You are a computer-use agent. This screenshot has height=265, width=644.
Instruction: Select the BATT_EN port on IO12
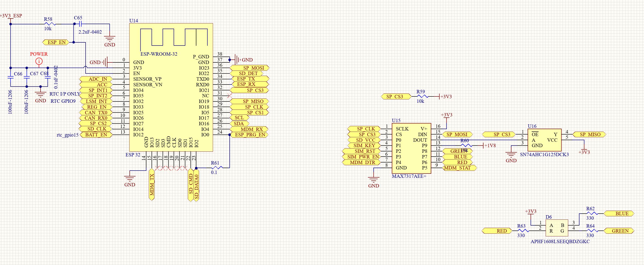click(96, 135)
